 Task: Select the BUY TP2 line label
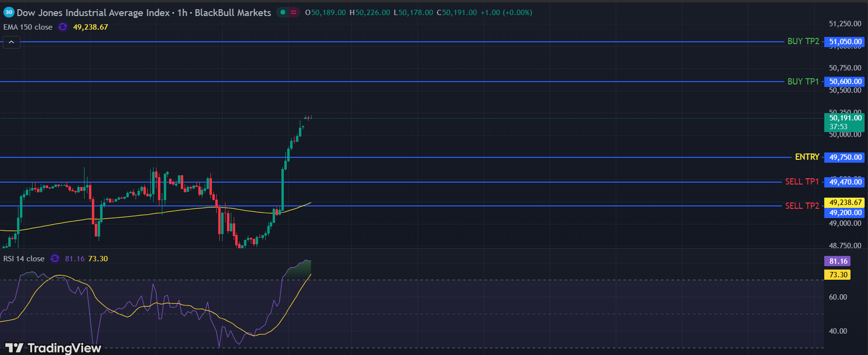(x=803, y=42)
